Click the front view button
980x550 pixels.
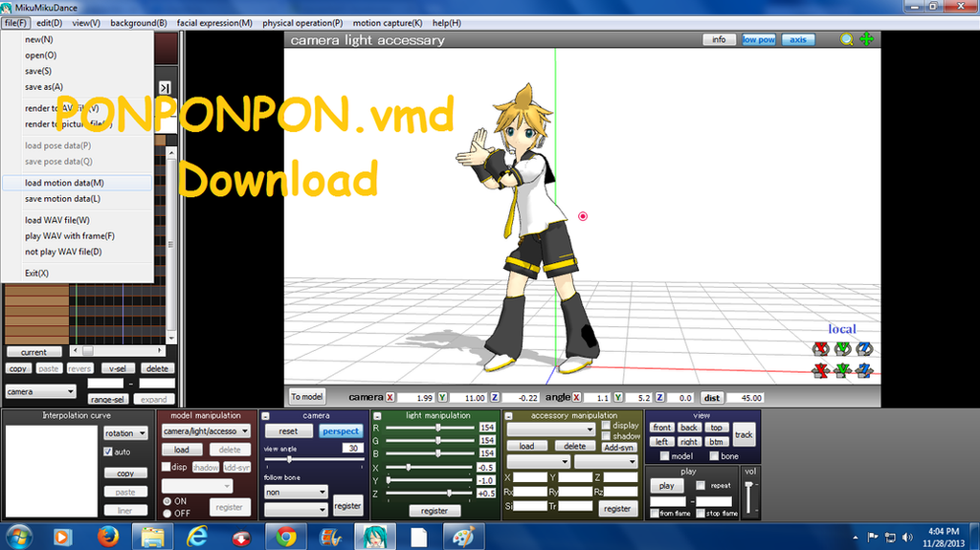point(661,428)
